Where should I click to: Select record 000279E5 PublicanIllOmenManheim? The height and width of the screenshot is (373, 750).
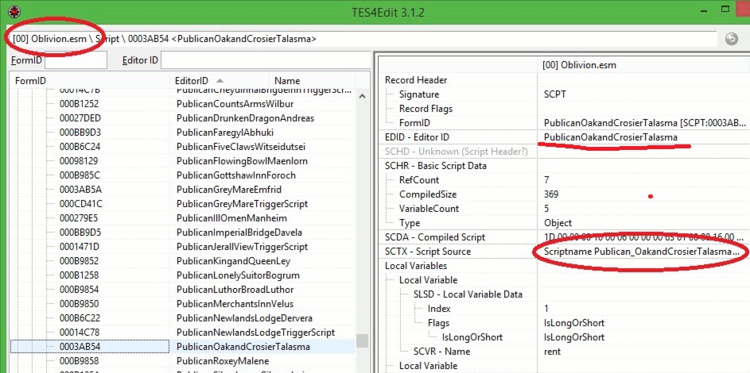point(182,218)
